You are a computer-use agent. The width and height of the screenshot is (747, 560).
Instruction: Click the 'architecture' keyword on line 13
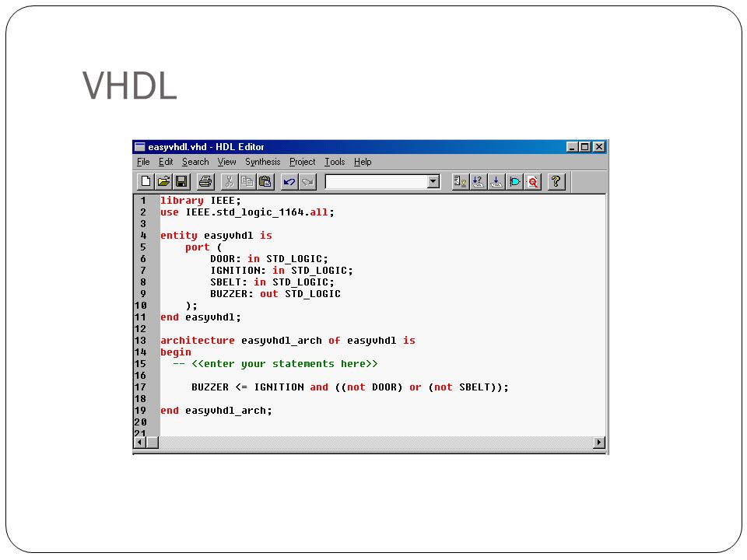click(x=197, y=341)
